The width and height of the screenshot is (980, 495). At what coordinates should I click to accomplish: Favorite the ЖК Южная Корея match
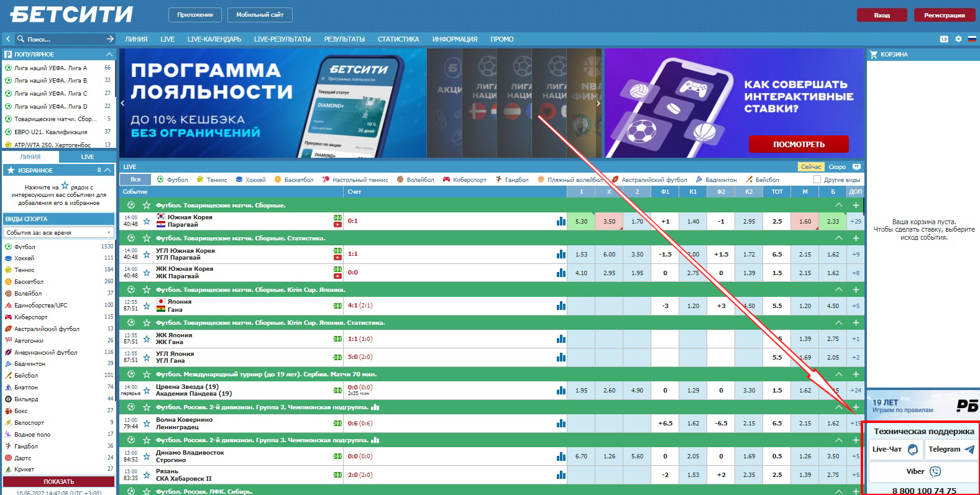147,273
